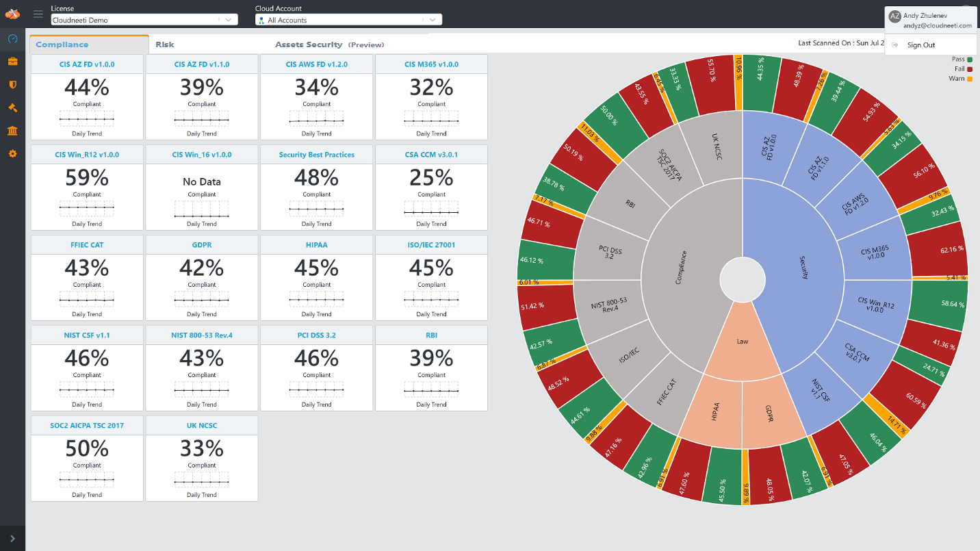Click the UK NCSC card daily trend chart

pyautogui.click(x=202, y=480)
